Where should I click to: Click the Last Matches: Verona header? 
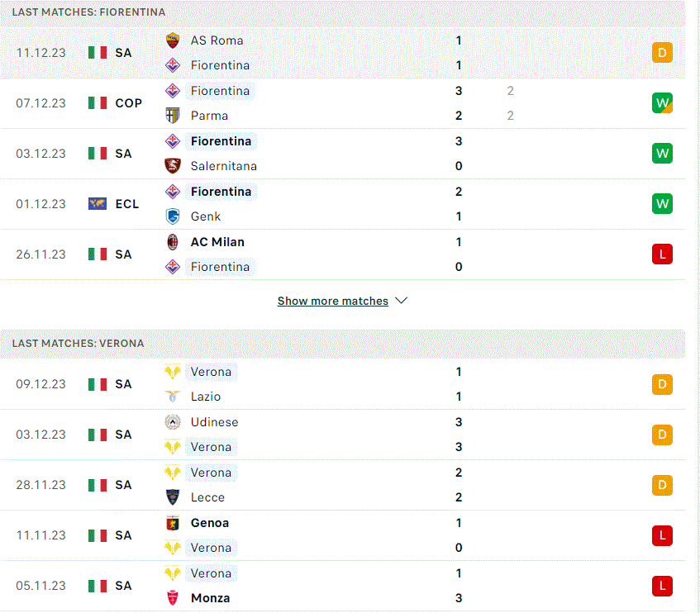[79, 343]
